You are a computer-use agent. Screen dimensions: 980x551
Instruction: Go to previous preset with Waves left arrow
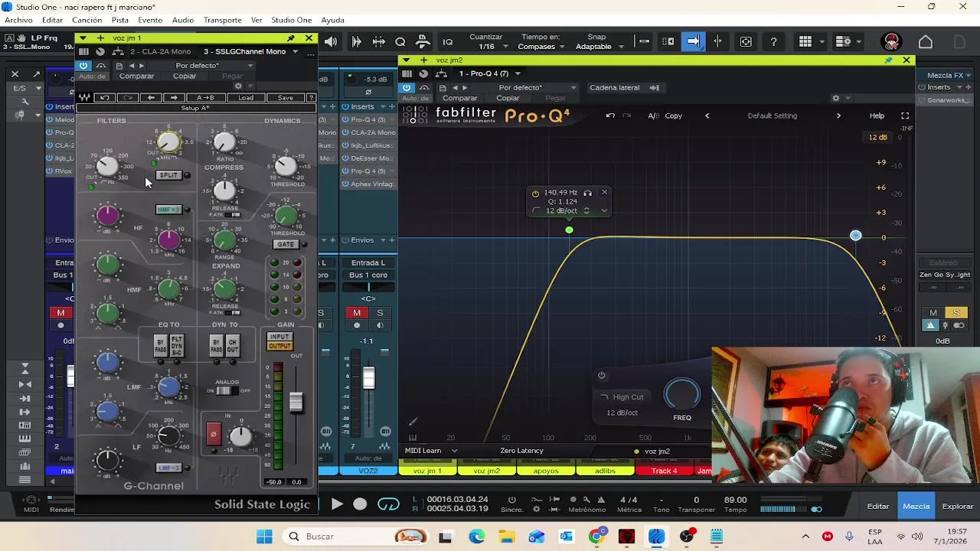click(x=151, y=98)
